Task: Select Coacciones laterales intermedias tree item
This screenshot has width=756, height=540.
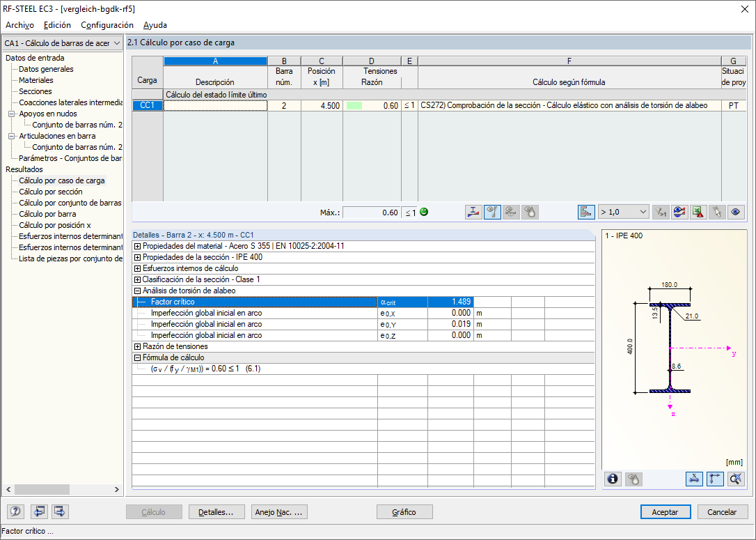Action: point(70,102)
